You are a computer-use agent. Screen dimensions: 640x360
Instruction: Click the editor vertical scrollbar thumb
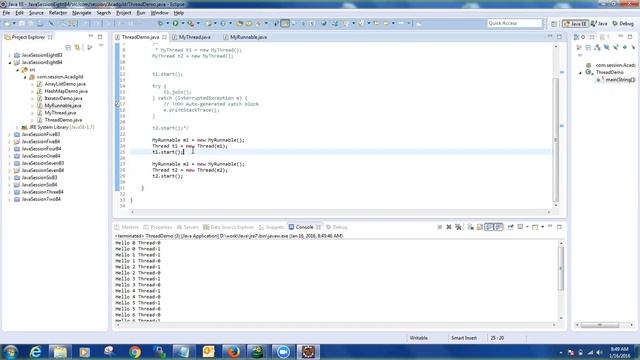point(556,139)
